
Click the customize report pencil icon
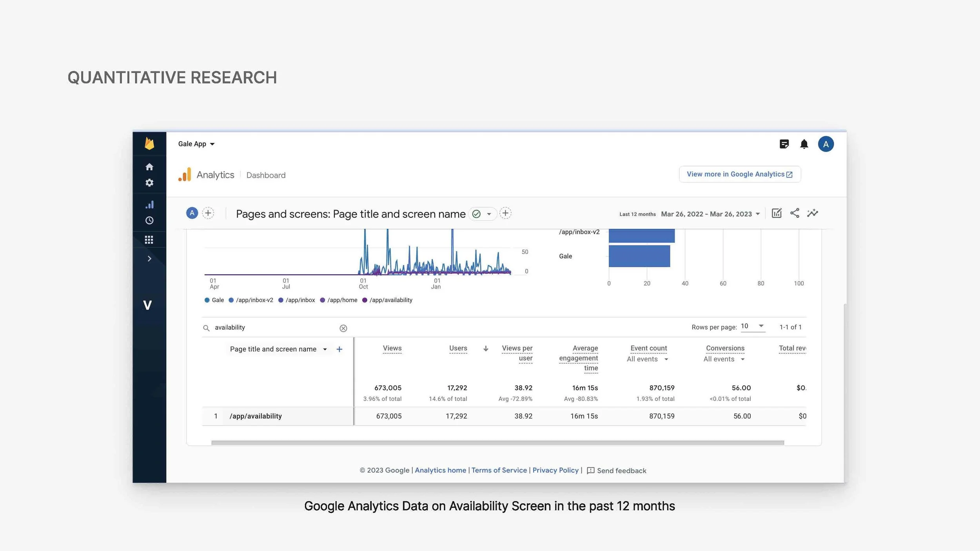tap(777, 213)
